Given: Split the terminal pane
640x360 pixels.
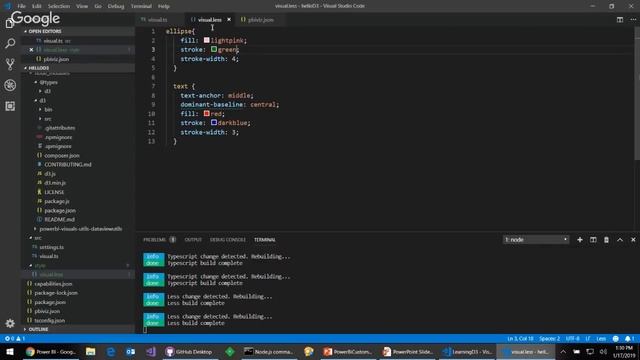Looking at the screenshot, I should (x=593, y=240).
